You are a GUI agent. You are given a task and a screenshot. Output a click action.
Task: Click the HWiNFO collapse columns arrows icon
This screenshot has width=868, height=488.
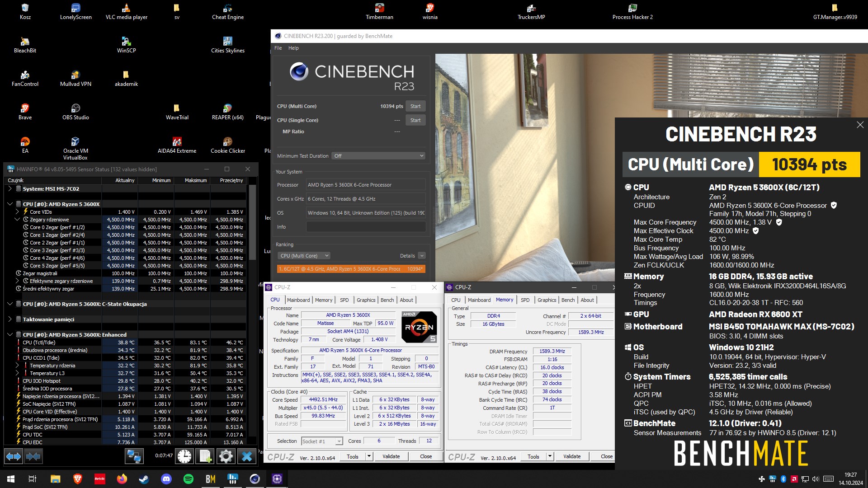(33, 456)
